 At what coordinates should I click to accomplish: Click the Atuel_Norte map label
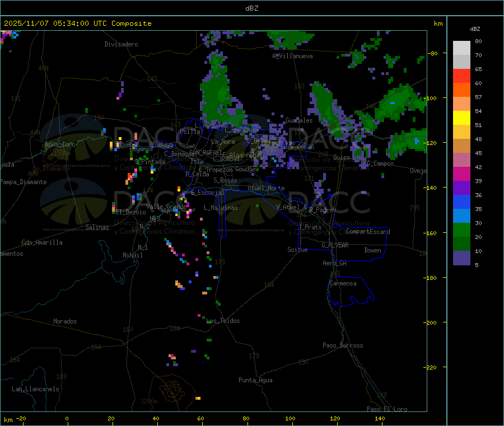tap(266, 188)
